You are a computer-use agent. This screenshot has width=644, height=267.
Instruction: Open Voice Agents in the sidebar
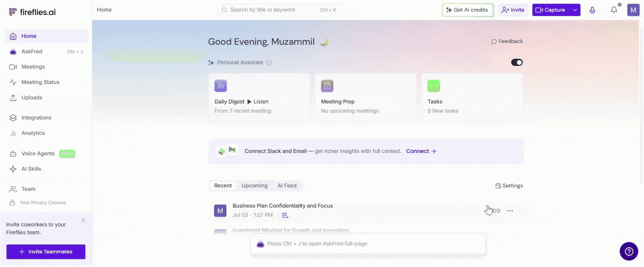[x=47, y=154]
